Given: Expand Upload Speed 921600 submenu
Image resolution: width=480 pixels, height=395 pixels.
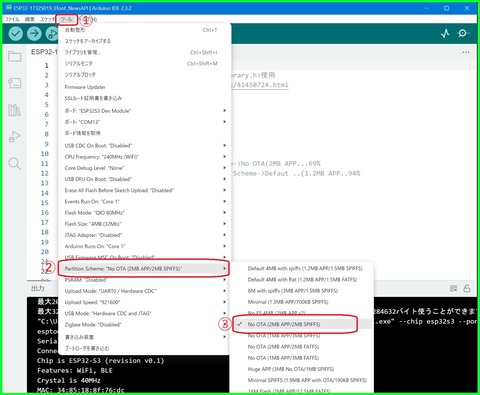Looking at the screenshot, I should tap(144, 302).
